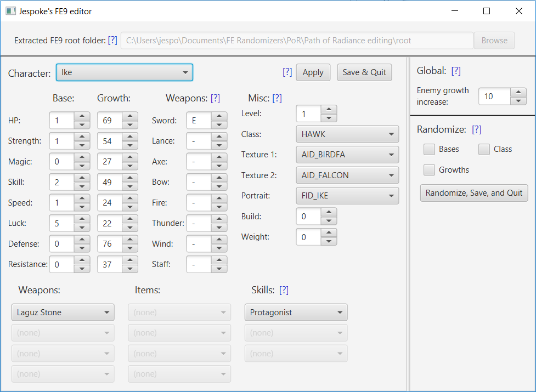Increase base Defense with up arrow
Image resolution: width=536 pixels, height=392 pixels.
point(82,240)
